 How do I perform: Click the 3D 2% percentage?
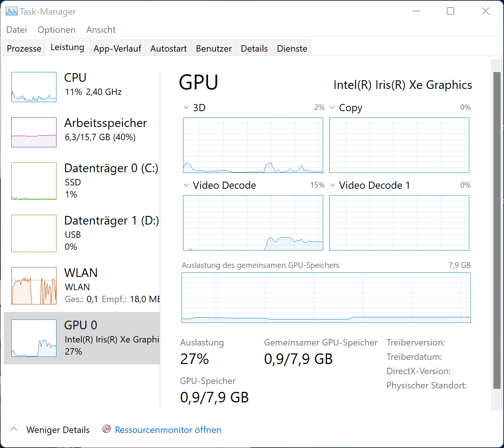319,107
